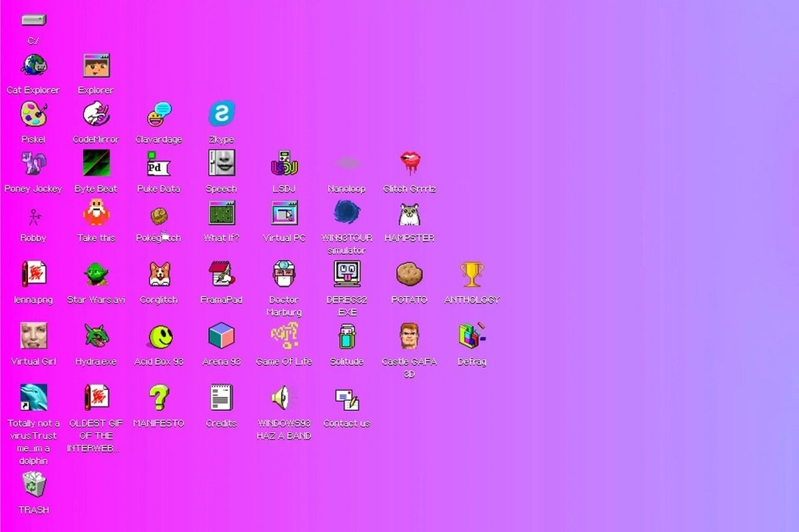This screenshot has height=532, width=799.
Task: Open the C:/ drive icon
Action: (x=33, y=21)
